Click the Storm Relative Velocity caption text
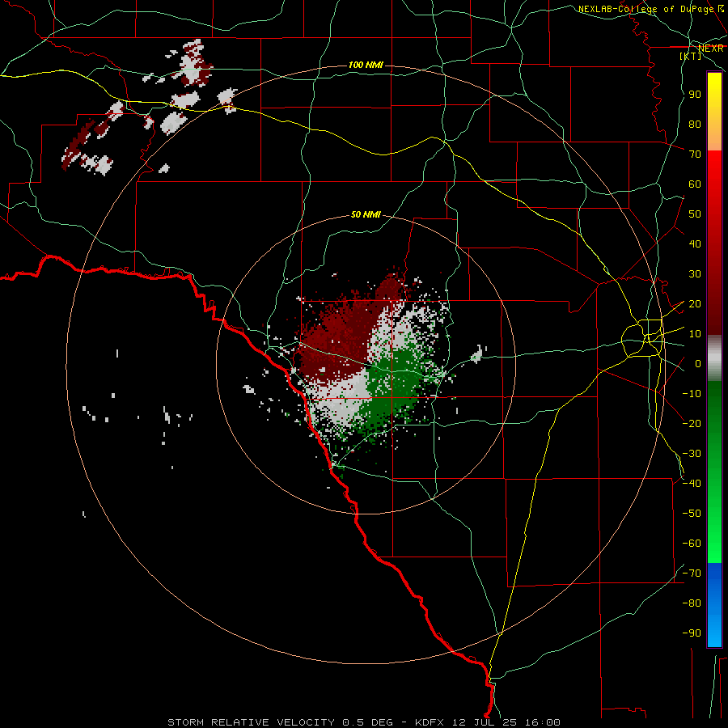Image resolution: width=728 pixels, height=728 pixels. [x=363, y=722]
